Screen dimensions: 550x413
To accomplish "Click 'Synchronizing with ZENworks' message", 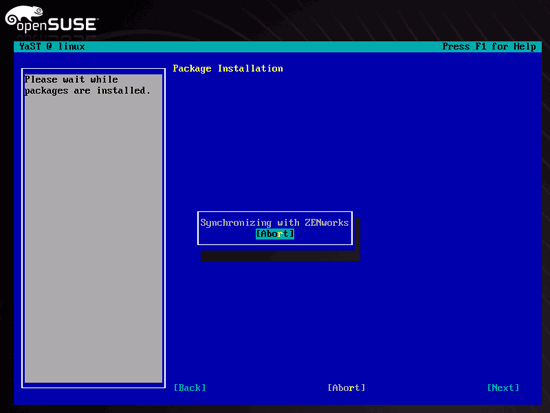I will click(274, 223).
